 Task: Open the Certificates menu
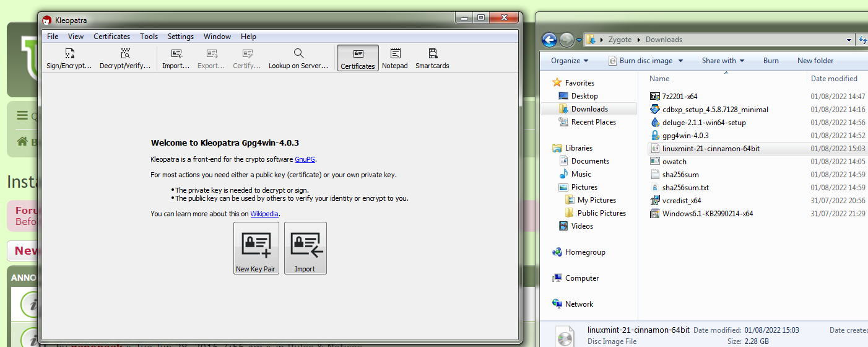click(x=111, y=37)
